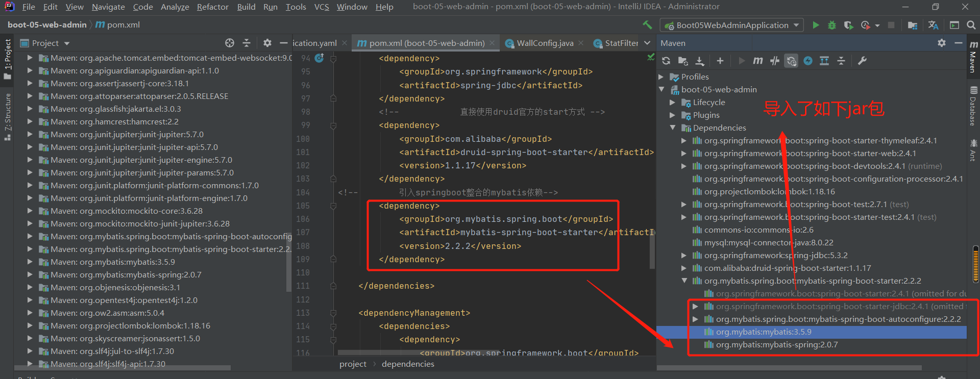Click Project panel horizontal scrollbar
This screenshot has height=379, width=980.
click(122, 367)
